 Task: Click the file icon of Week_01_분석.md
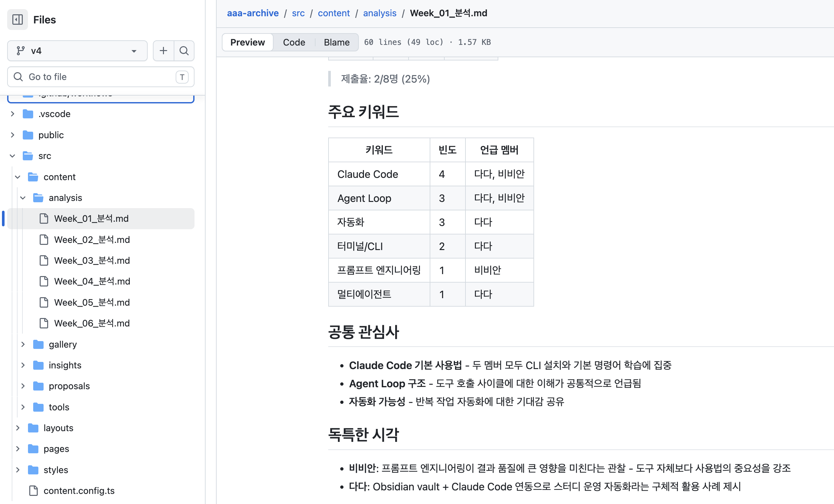click(44, 219)
